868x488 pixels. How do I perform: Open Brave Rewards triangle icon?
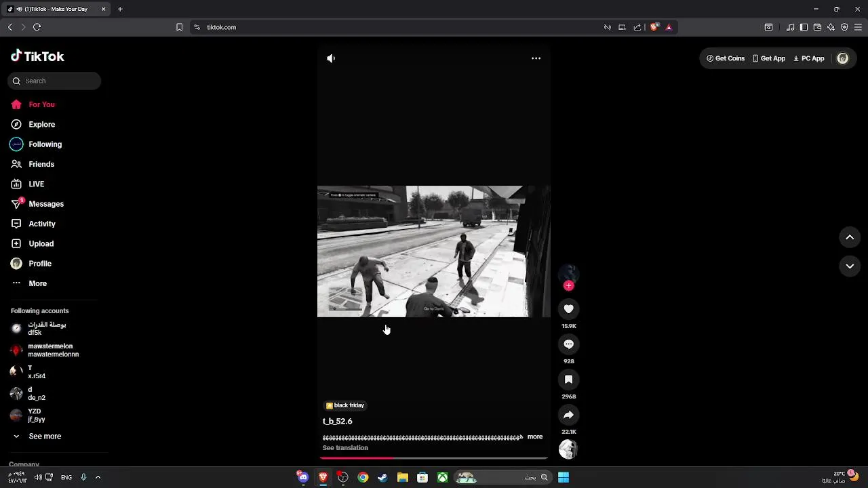coord(669,27)
